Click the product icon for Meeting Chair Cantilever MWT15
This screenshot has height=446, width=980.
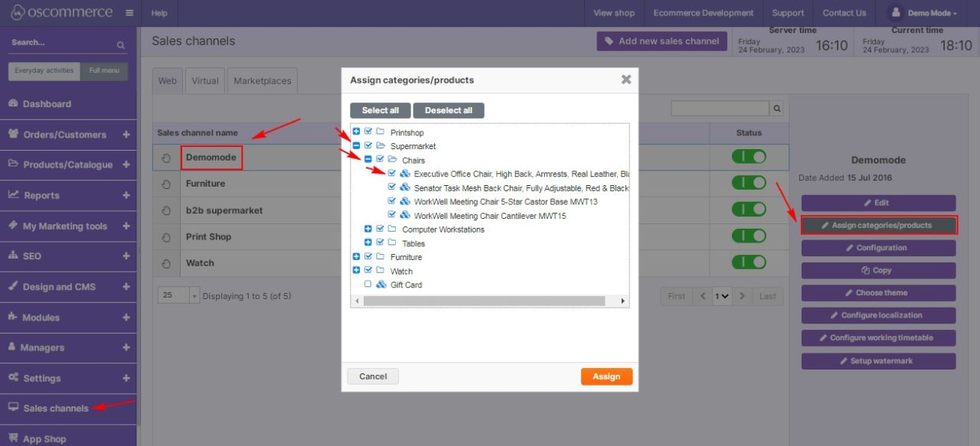tap(405, 215)
